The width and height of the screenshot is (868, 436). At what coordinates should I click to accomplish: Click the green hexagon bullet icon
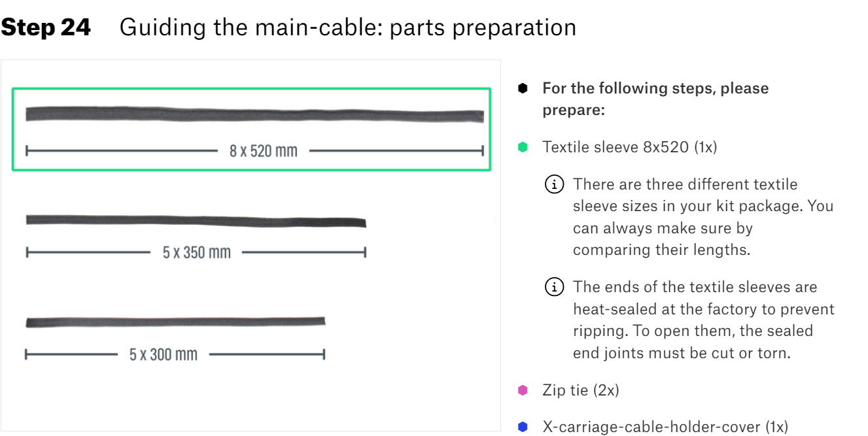[523, 147]
